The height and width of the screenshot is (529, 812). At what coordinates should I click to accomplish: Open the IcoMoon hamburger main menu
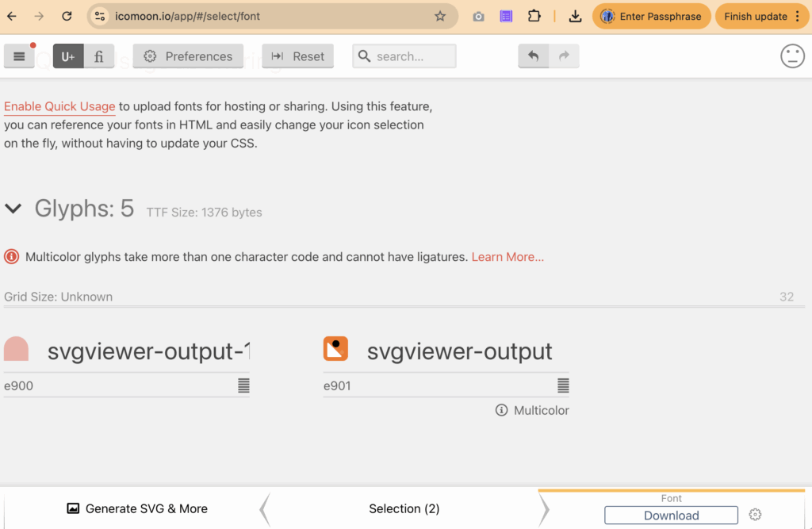19,56
